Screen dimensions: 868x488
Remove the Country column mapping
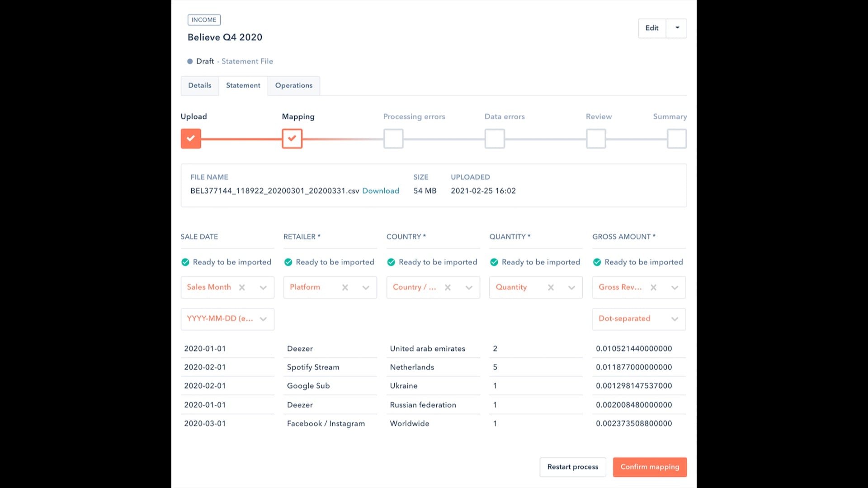(x=448, y=287)
